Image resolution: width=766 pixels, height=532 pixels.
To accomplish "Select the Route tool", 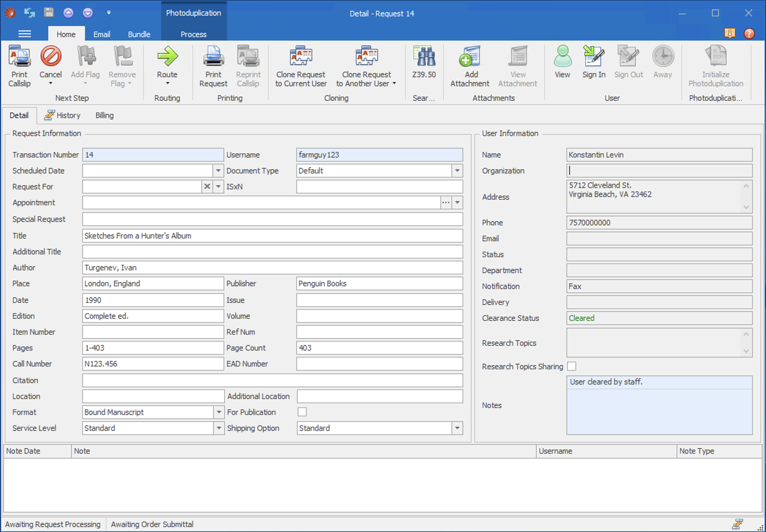I will (x=167, y=66).
